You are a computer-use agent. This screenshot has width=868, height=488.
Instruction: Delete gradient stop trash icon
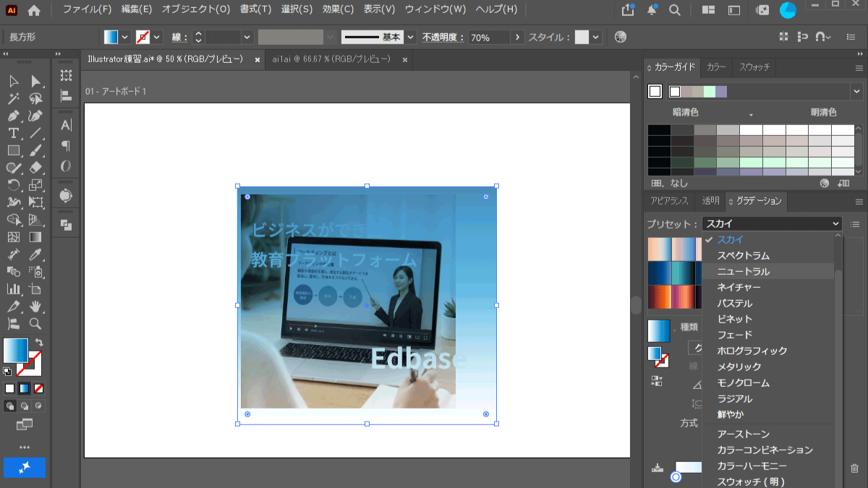point(855,469)
